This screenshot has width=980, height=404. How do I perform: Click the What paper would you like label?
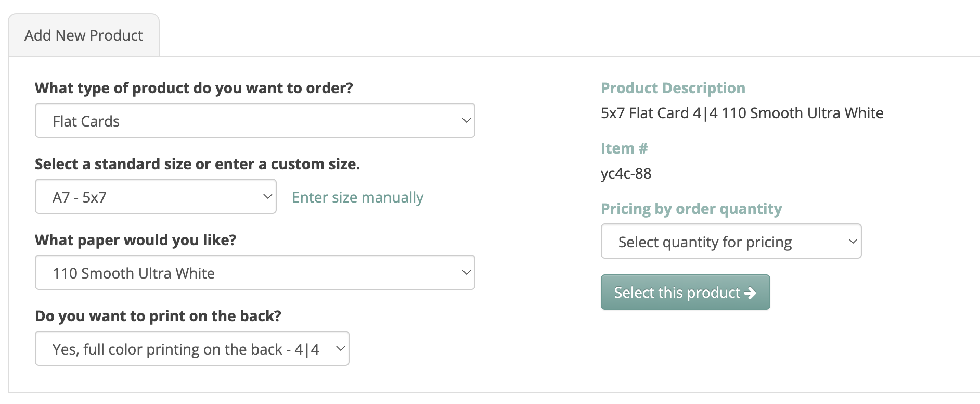point(135,240)
